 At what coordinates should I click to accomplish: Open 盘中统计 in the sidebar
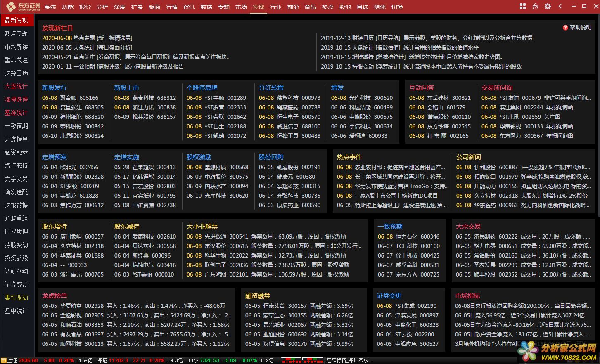[x=17, y=311]
